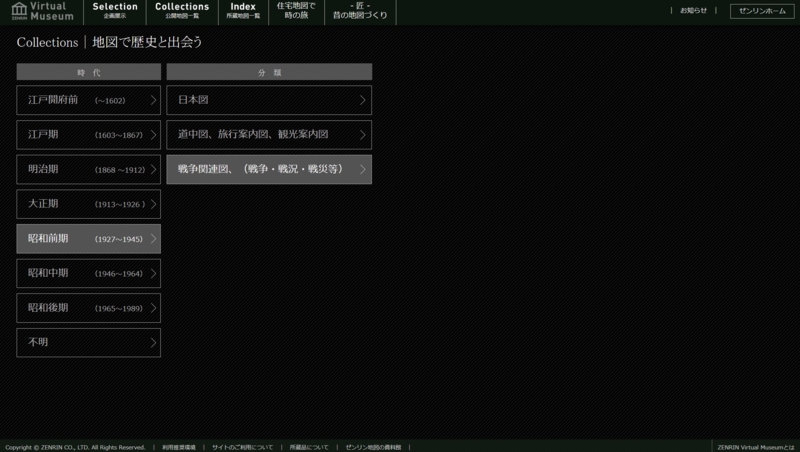Click the 分類 column header
The image size is (800, 452).
[269, 72]
